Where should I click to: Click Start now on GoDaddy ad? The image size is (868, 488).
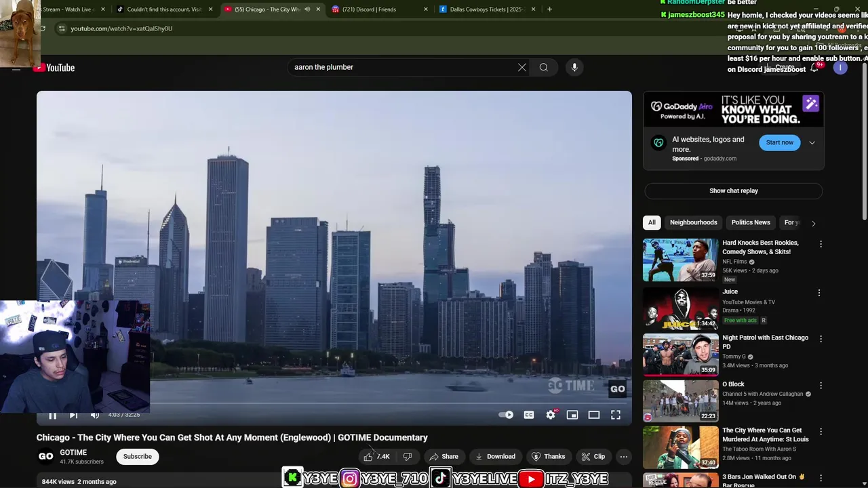780,142
